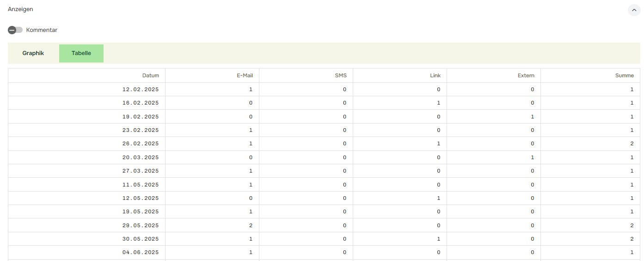Screen dimensions: 644x261
Task: Click the 29.05.2025 date cell
Action: (140, 225)
